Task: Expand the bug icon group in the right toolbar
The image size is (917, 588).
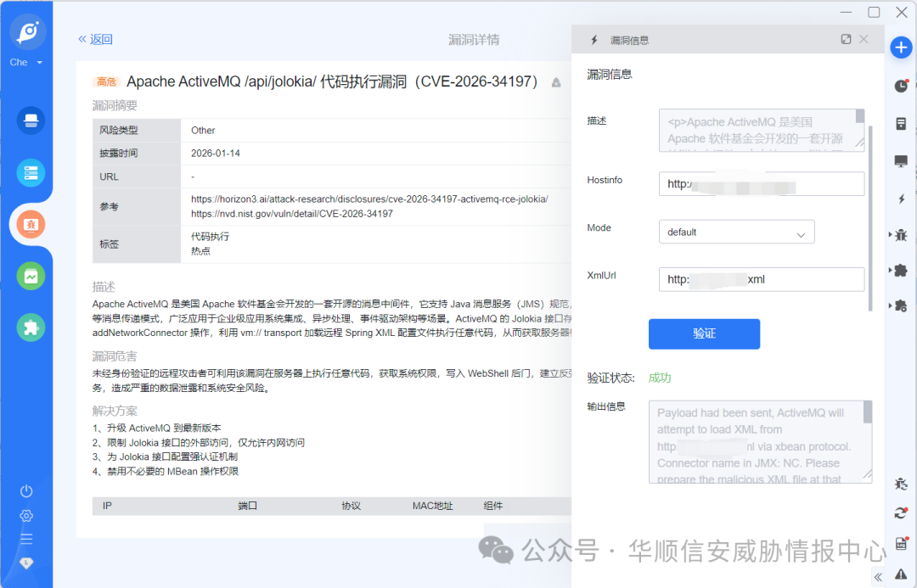Action: [x=898, y=235]
